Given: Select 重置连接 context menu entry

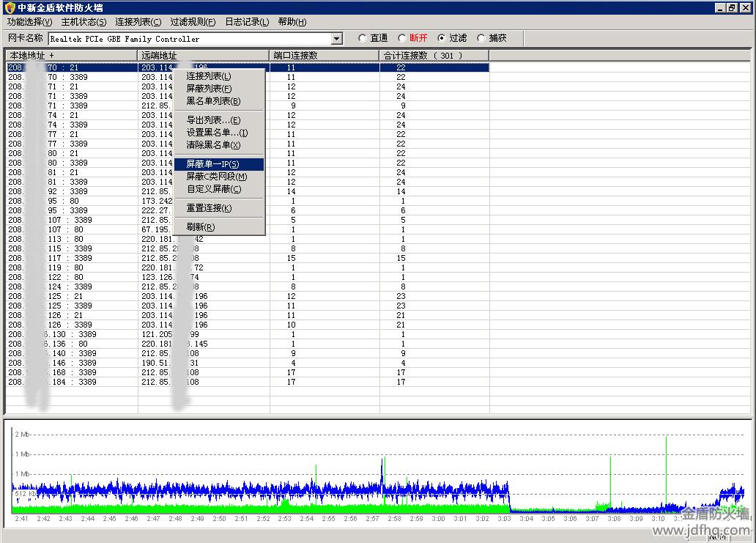Looking at the screenshot, I should click(209, 208).
